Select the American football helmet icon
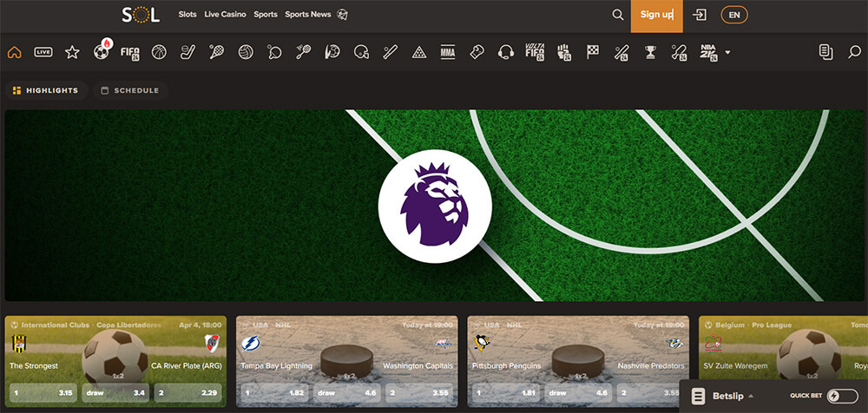Screen dimensions: 868x413 tap(361, 53)
